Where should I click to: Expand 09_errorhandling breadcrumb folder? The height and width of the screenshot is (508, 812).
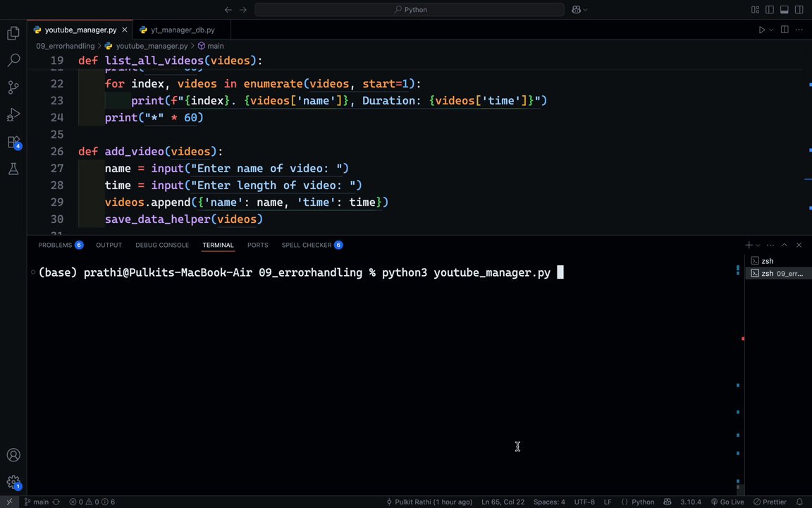pos(66,46)
